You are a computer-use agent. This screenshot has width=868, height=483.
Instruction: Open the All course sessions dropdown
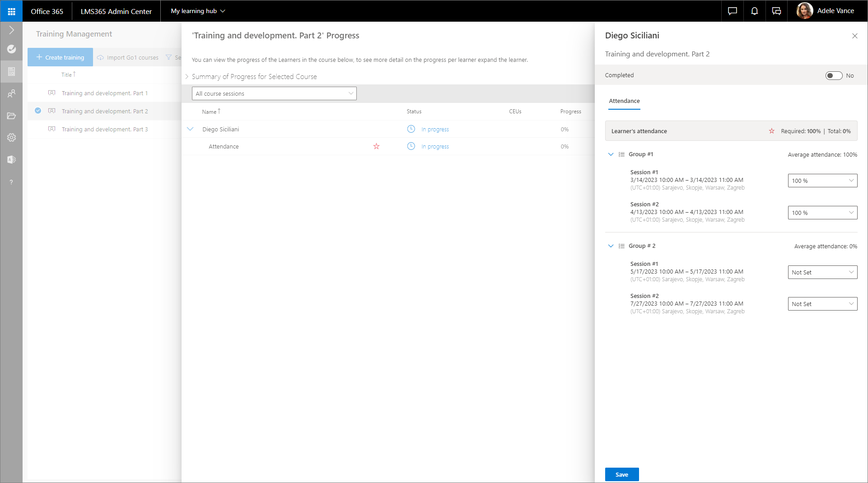[274, 93]
